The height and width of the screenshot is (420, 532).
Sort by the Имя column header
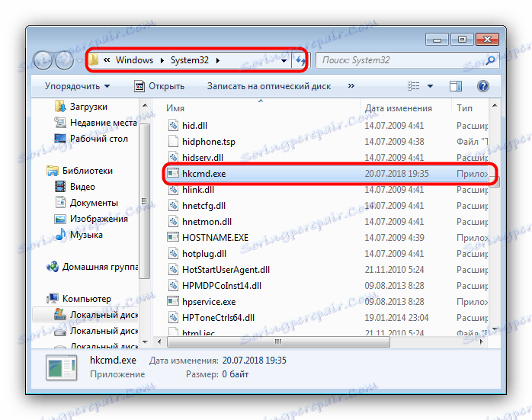[x=175, y=108]
